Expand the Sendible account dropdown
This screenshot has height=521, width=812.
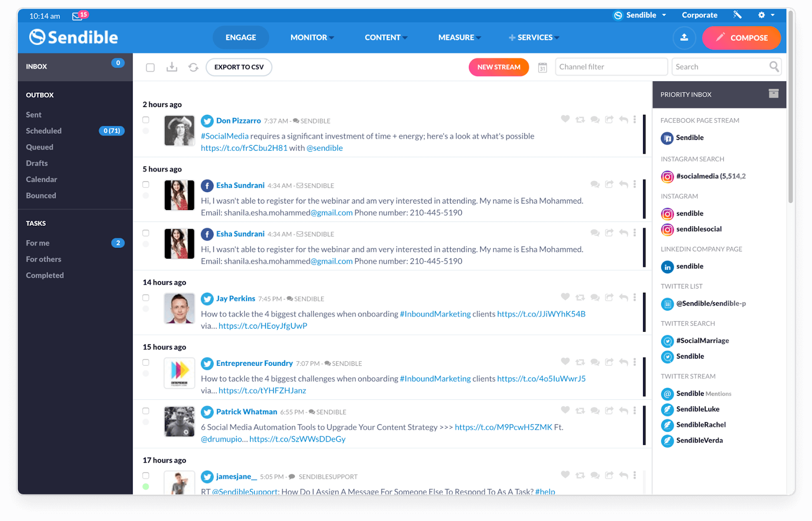[639, 15]
